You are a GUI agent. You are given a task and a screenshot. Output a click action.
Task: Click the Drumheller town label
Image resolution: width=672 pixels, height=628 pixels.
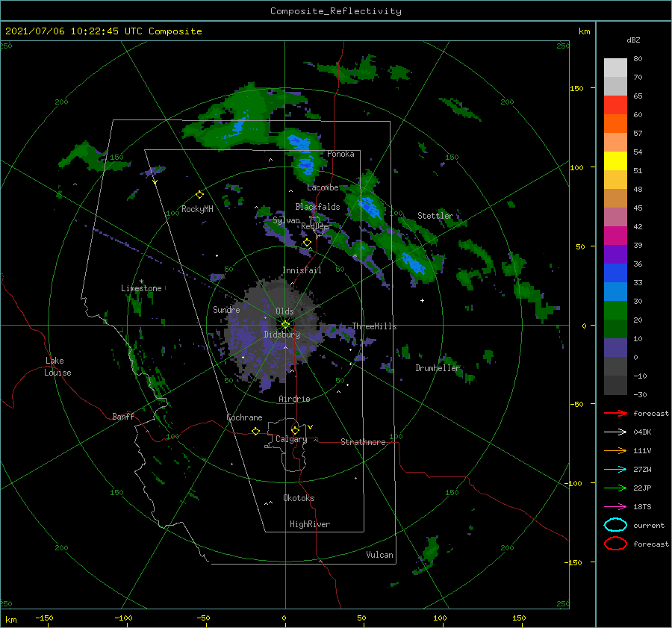pos(438,368)
